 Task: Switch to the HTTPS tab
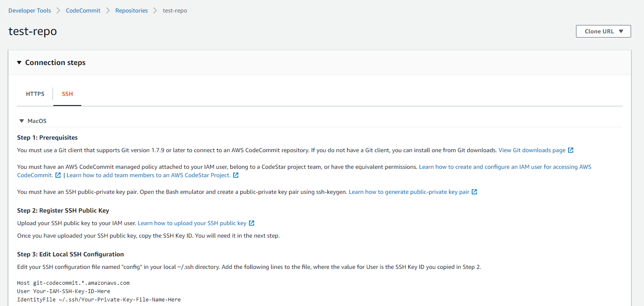[x=35, y=94]
